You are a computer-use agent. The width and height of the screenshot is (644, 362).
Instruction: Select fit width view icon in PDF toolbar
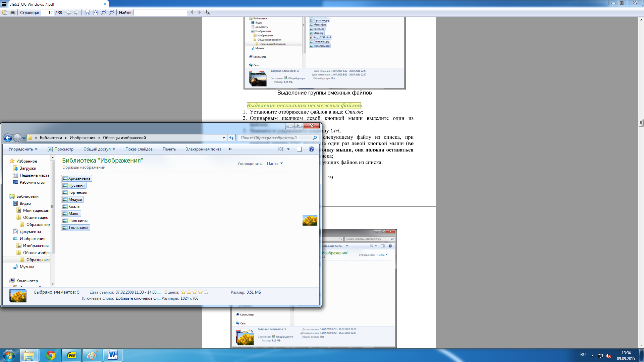pyautogui.click(x=87, y=12)
